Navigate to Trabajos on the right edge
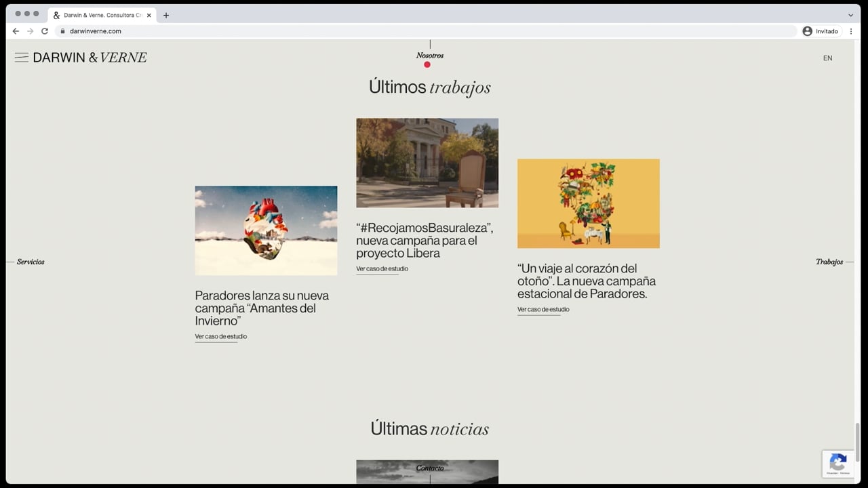This screenshot has height=488, width=868. (829, 262)
